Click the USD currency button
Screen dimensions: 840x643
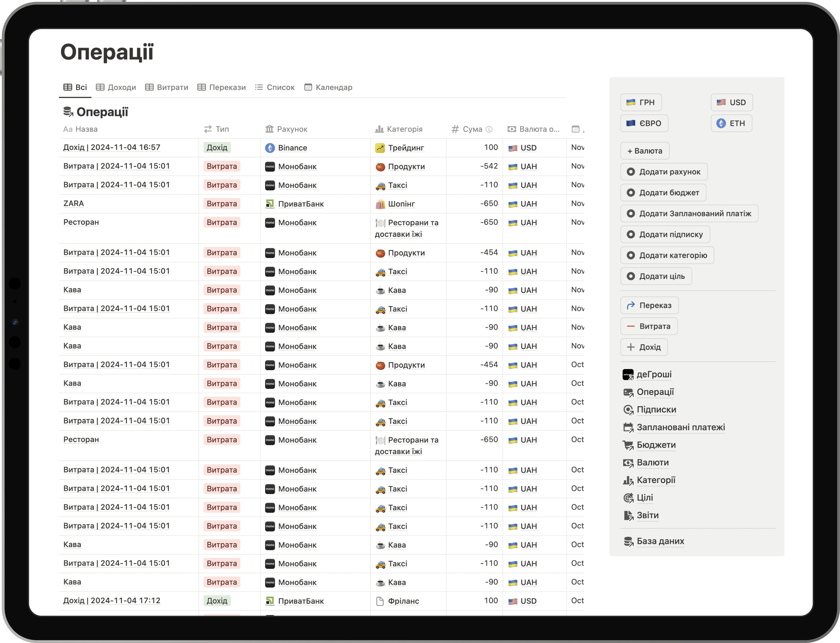[731, 102]
